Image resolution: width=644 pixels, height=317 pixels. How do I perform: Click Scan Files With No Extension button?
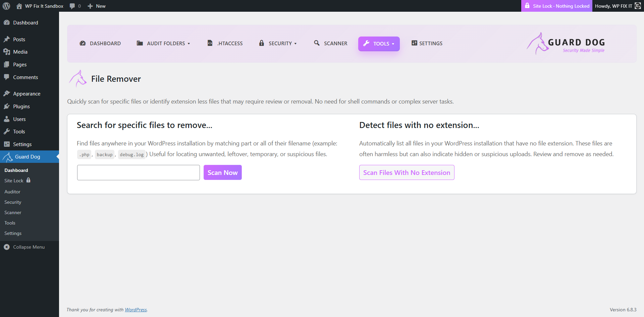point(407,173)
